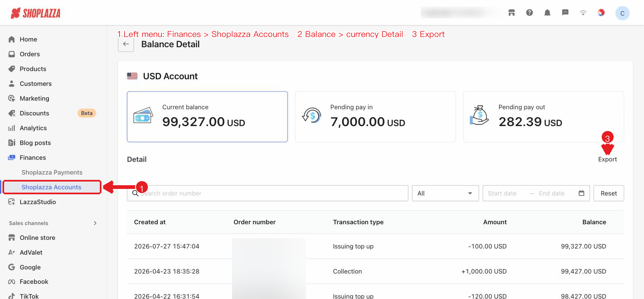The image size is (644, 299).
Task: Click the Facebook f icon
Action: (x=11, y=282)
